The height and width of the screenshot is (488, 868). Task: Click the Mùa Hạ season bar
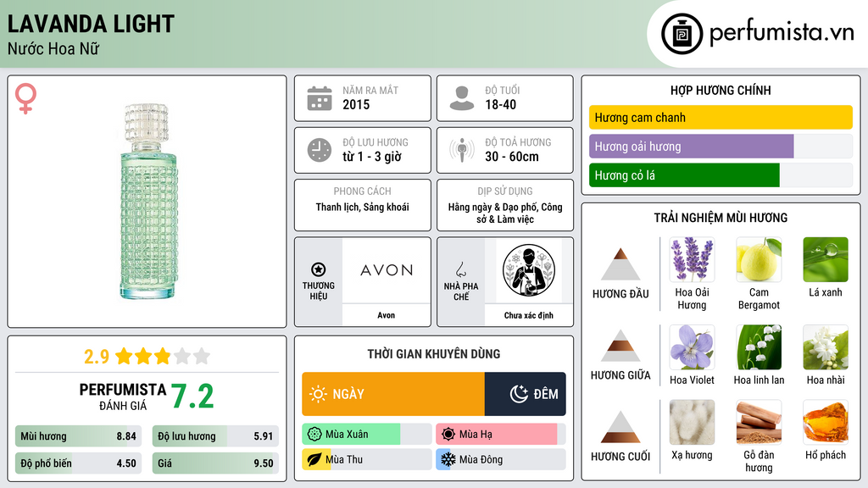(x=500, y=435)
